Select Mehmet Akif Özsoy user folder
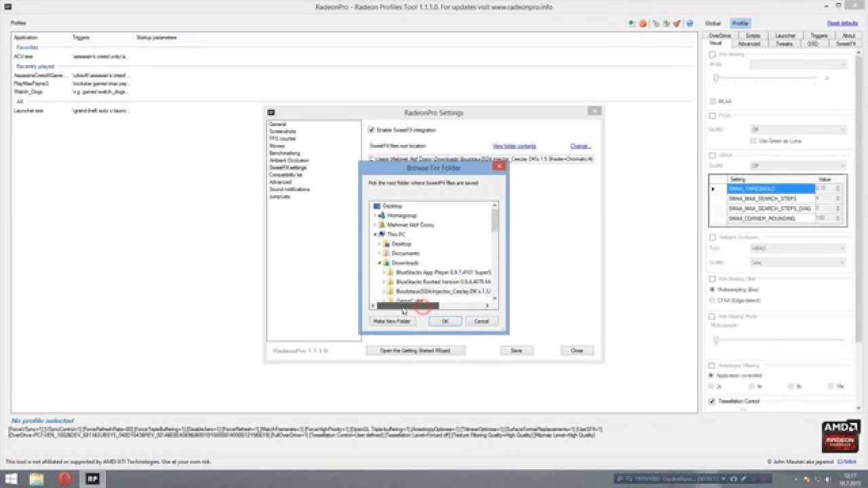This screenshot has height=488, width=868. point(411,224)
